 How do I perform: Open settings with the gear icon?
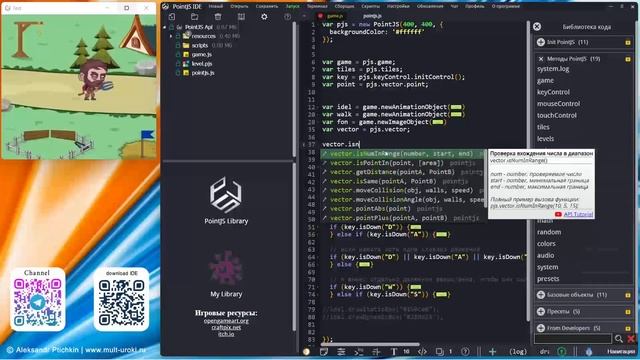point(264,17)
